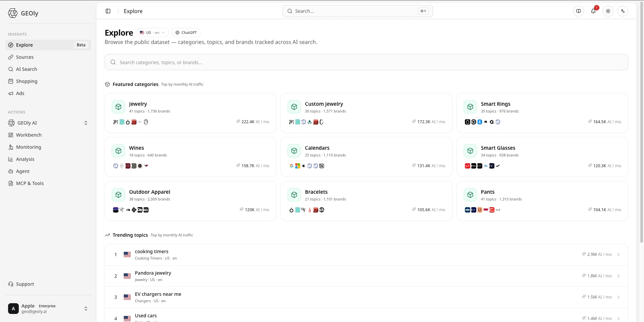Click the Beta badge next to Explore
This screenshot has width=644, height=322.
click(x=81, y=45)
